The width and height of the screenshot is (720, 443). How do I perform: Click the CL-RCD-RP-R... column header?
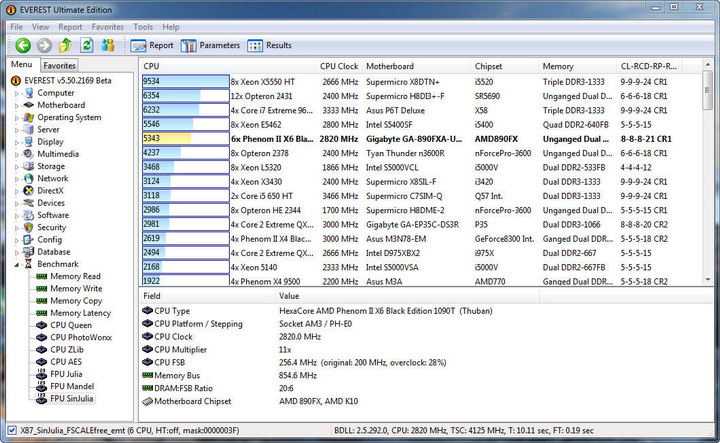click(x=649, y=66)
